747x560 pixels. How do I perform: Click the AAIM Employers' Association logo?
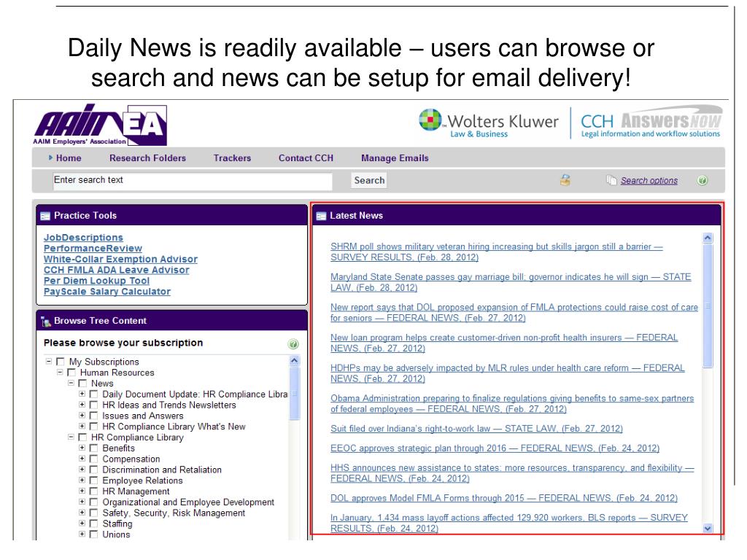pos(100,125)
